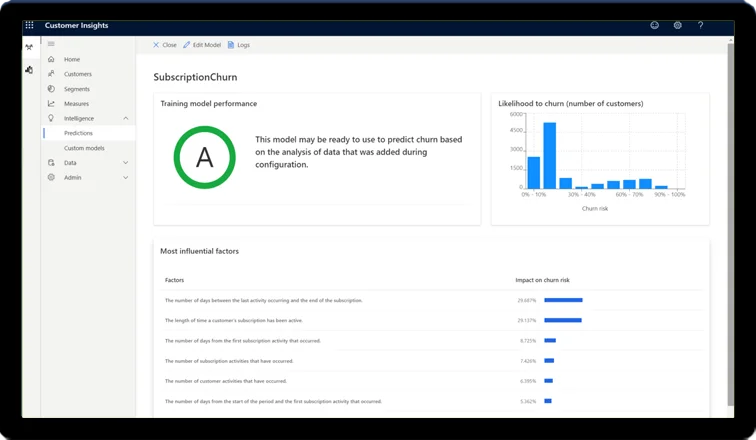
Task: Click Customer Insights app title
Action: [76, 25]
